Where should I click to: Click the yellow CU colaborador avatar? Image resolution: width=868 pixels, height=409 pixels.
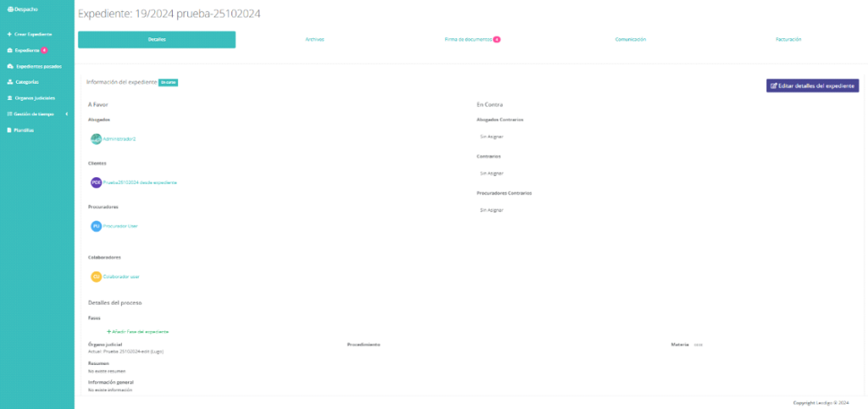(x=96, y=277)
